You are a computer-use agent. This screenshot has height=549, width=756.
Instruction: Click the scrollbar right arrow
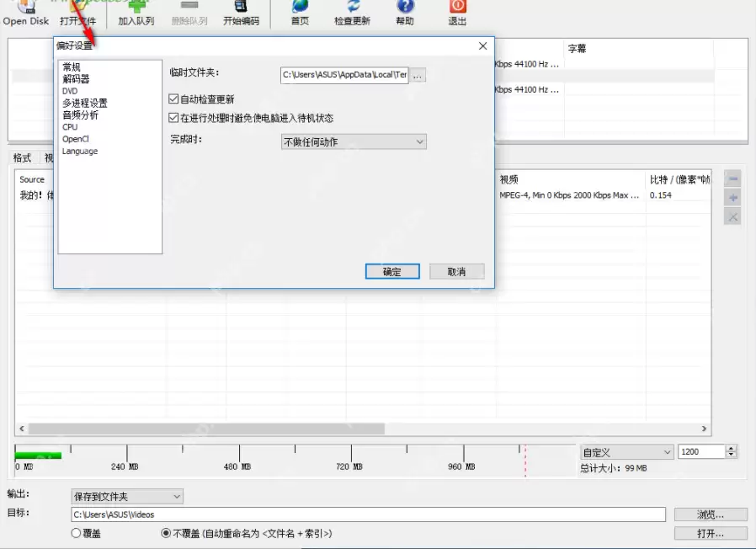tap(704, 429)
